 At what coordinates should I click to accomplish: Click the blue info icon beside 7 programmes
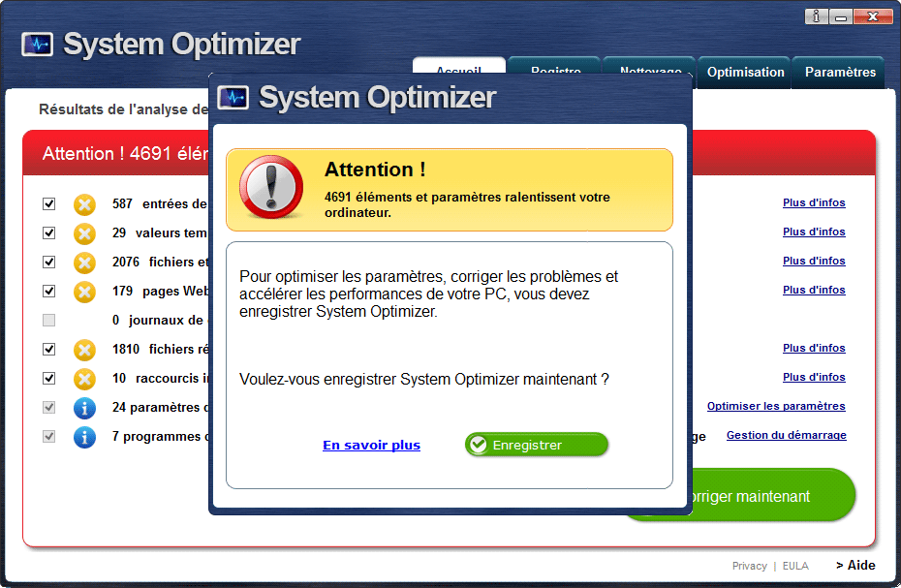pos(84,437)
